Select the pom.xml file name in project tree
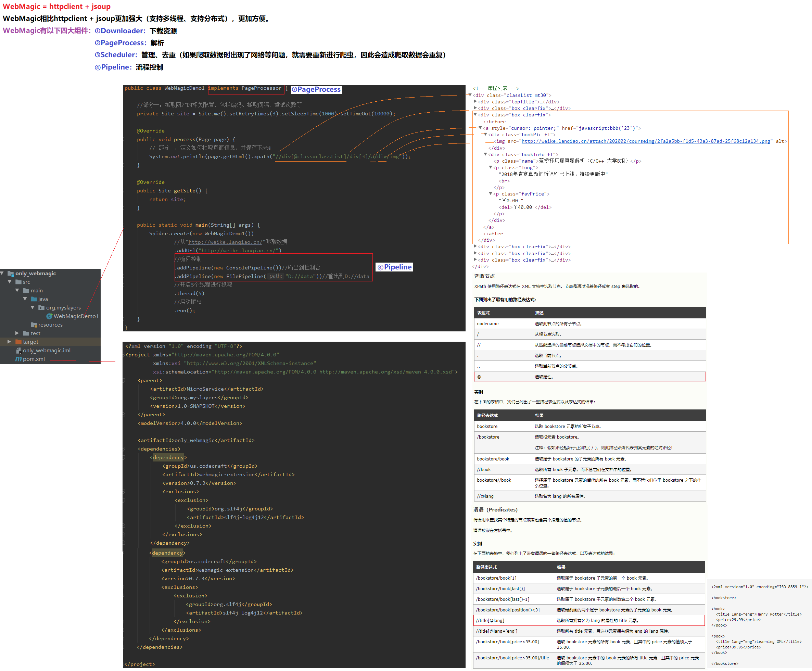Image resolution: width=812 pixels, height=671 pixels. coord(34,359)
